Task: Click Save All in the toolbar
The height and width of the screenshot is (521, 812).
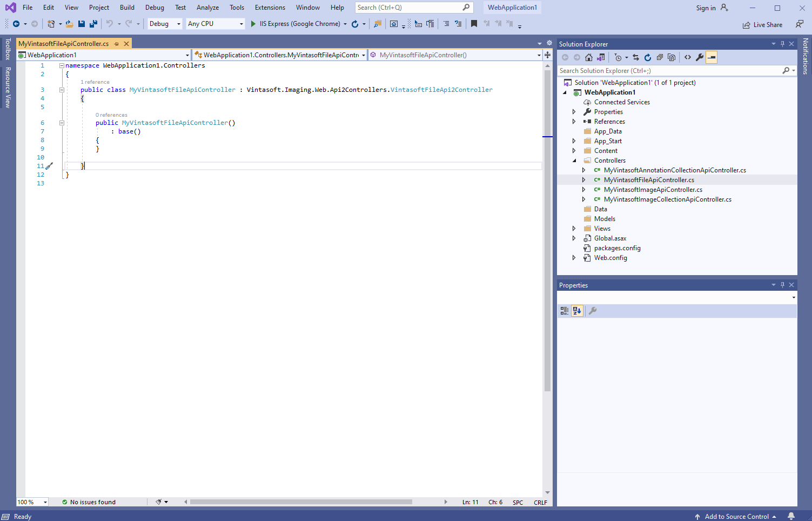Action: 93,24
